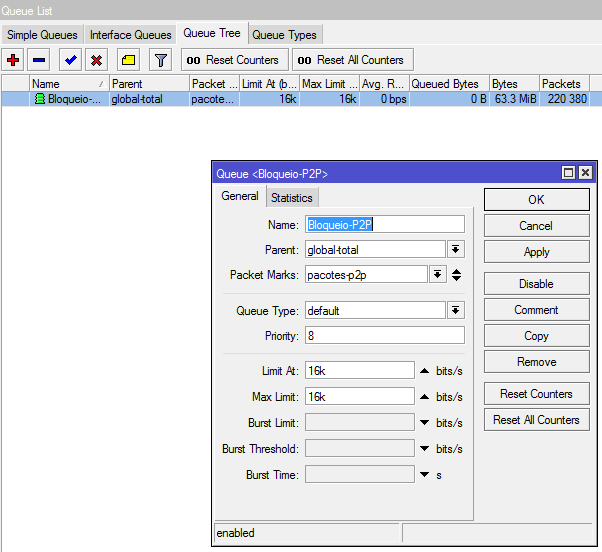Expand the Parent dropdown list

click(x=456, y=250)
